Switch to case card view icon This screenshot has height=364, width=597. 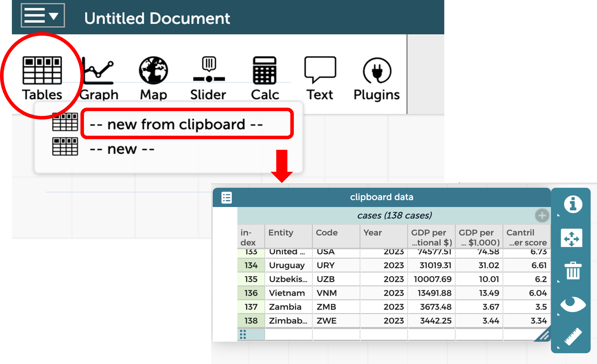point(226,197)
